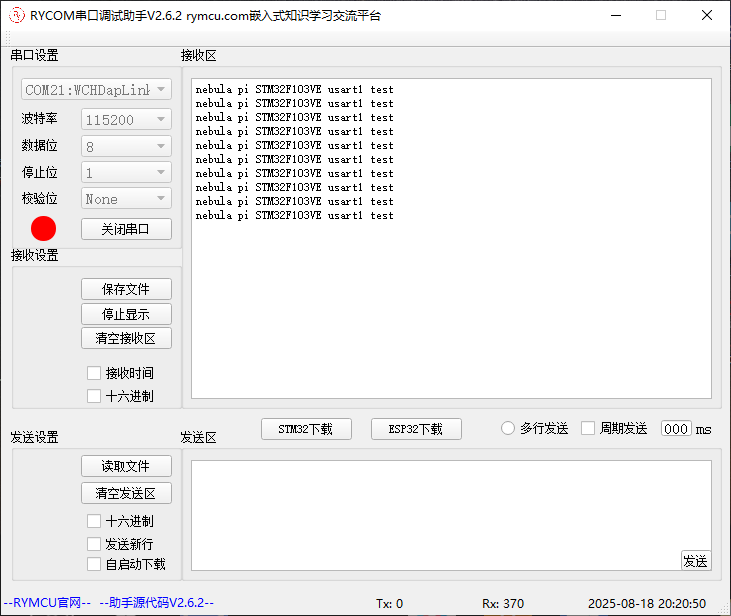Open the --RYMCU官网-- link
Image resolution: width=731 pixels, height=616 pixels.
pos(47,602)
